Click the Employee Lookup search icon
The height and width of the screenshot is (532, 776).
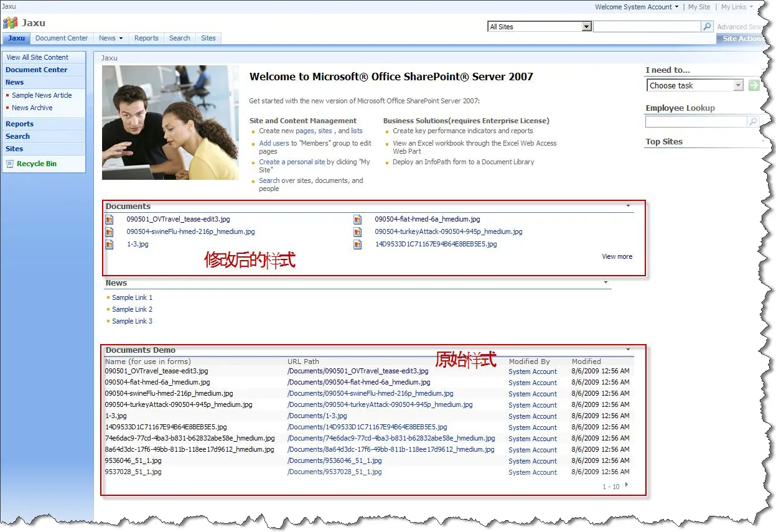(x=753, y=122)
